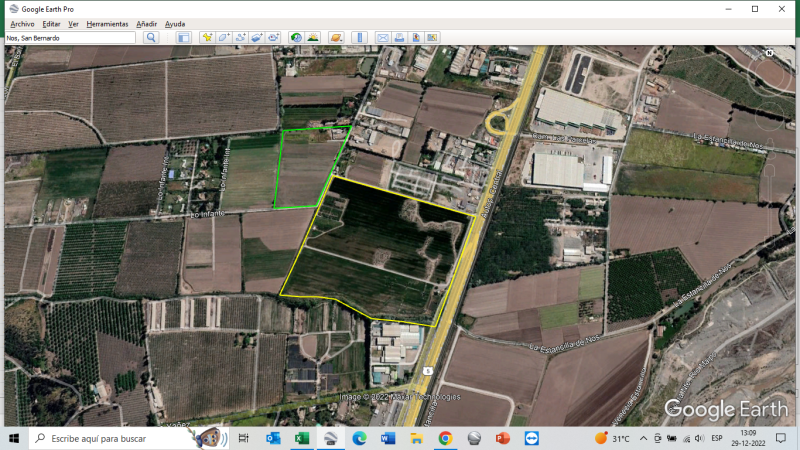Toggle the sidebar panel visibility
The image size is (800, 450).
click(183, 37)
